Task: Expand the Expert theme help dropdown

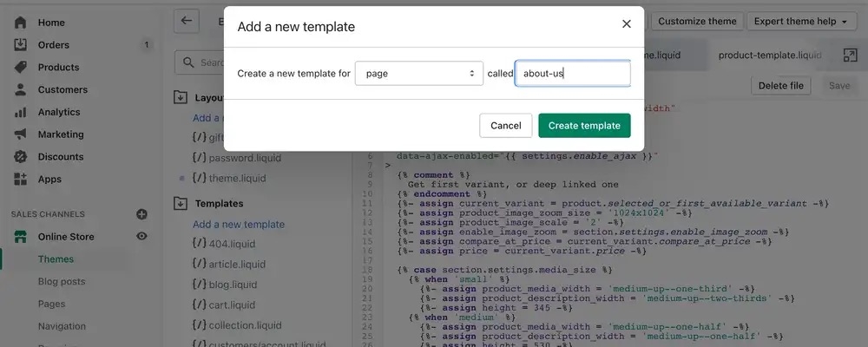Action: click(x=800, y=22)
